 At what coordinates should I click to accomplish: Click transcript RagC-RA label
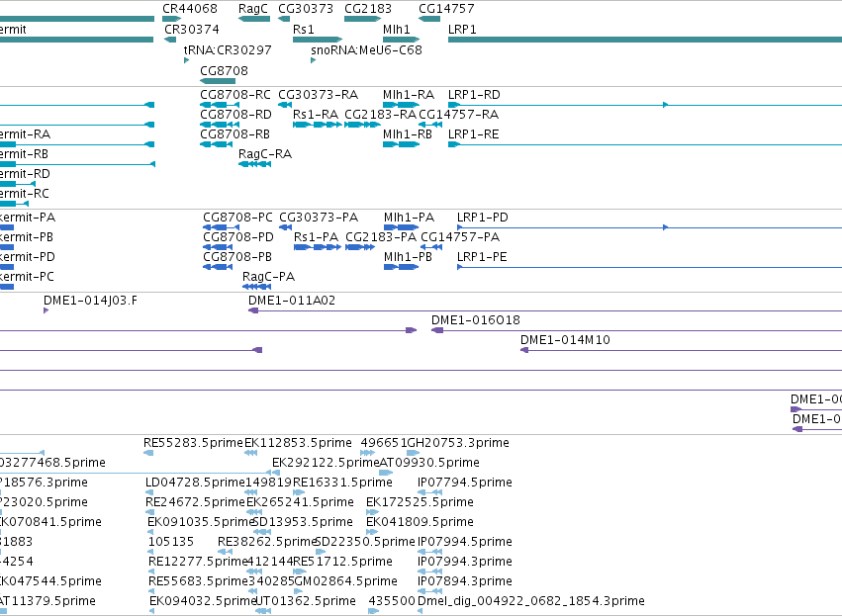point(265,154)
